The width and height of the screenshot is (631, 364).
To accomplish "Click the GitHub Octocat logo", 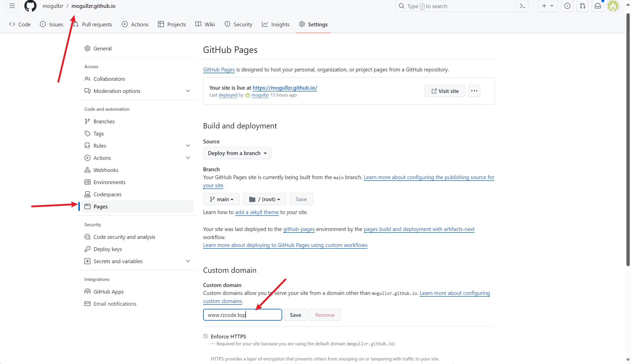I will (30, 6).
